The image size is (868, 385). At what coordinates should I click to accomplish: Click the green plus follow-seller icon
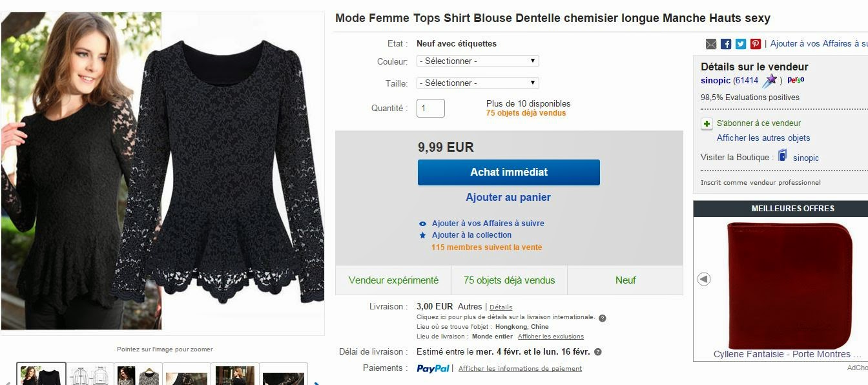(707, 123)
